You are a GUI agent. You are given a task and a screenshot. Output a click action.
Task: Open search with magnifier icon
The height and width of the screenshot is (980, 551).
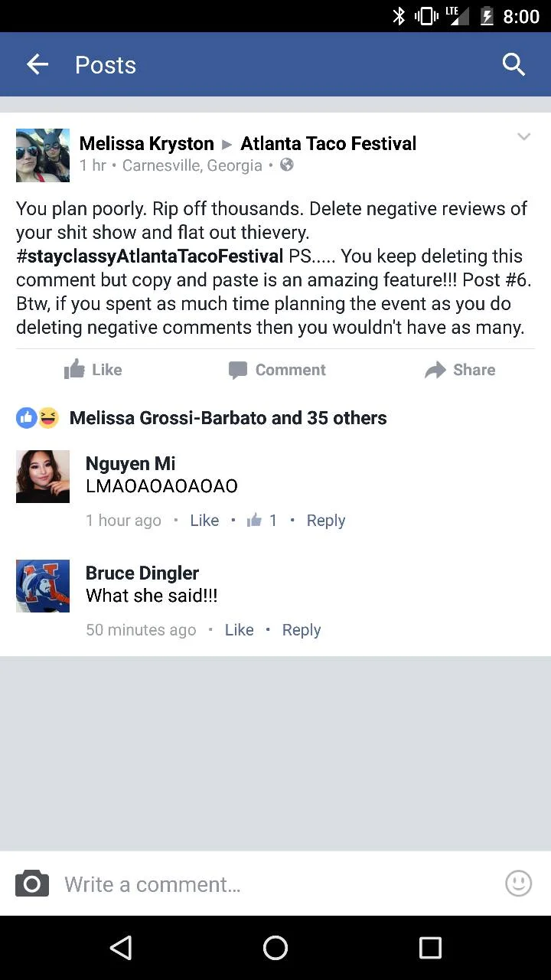(514, 65)
